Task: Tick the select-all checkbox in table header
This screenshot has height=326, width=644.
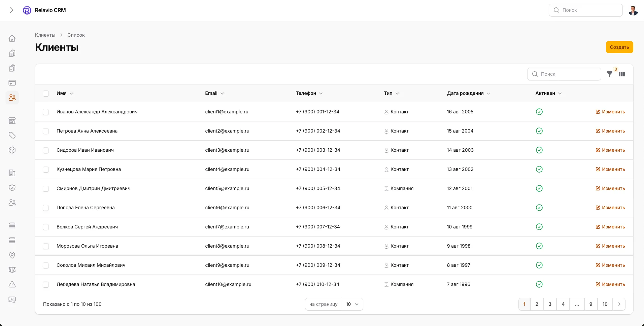Action: [46, 94]
